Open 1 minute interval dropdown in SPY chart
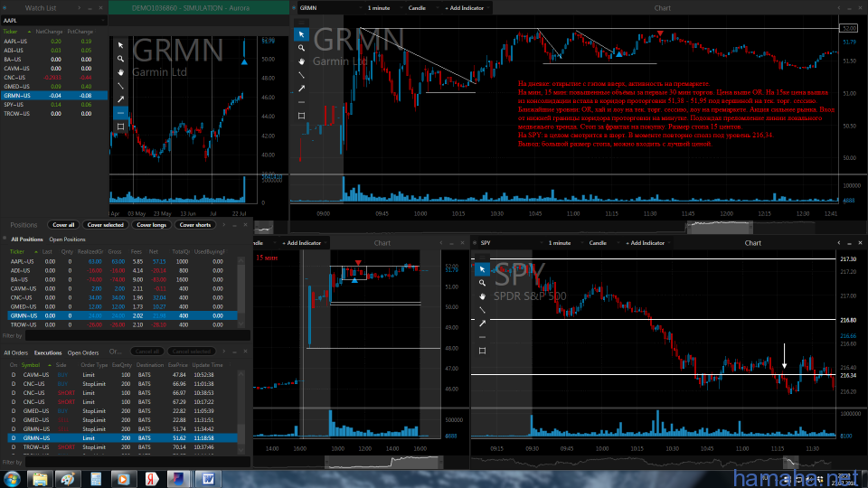868x488 pixels. pyautogui.click(x=564, y=243)
